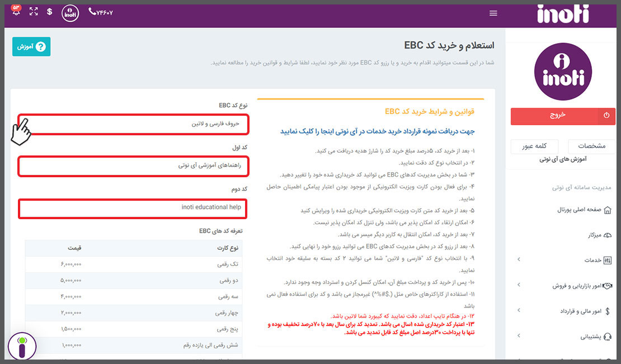Click the round inoti logo in header

70,13
